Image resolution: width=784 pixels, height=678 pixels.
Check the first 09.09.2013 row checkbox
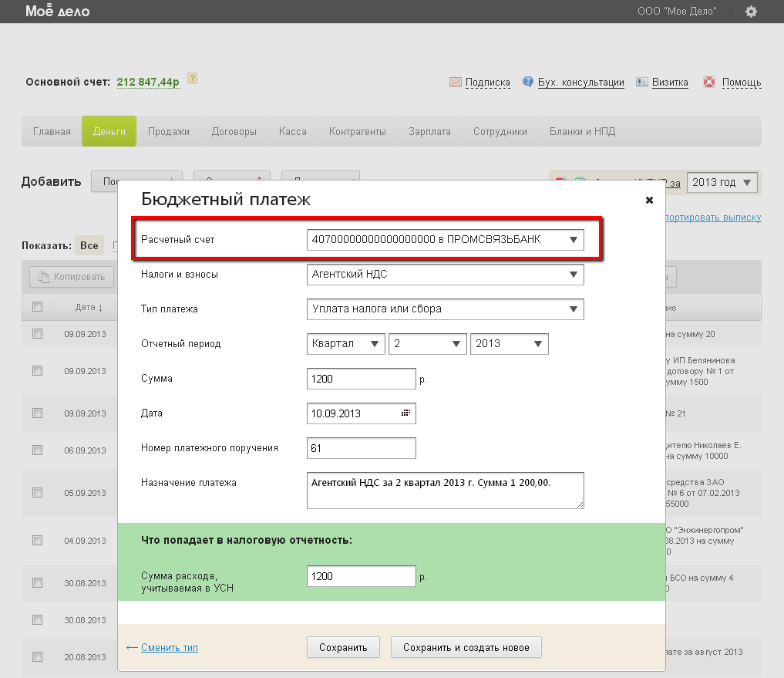[37, 334]
